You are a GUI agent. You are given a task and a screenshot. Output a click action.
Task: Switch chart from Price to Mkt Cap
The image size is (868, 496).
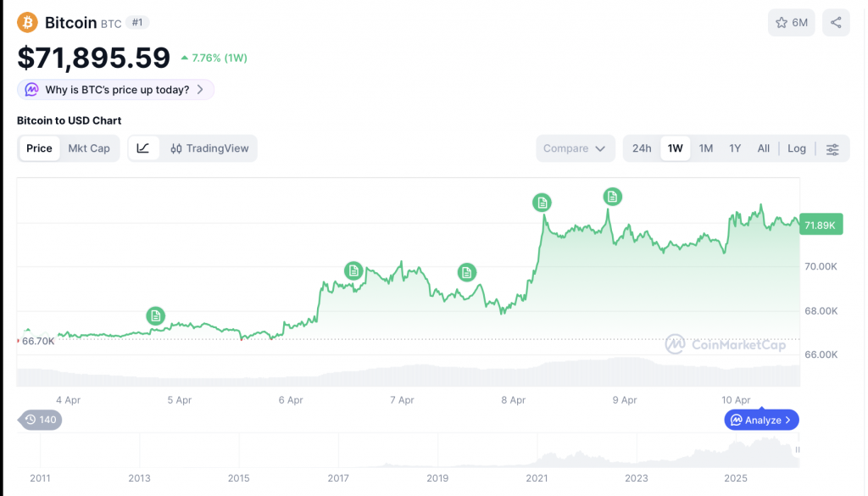(89, 148)
